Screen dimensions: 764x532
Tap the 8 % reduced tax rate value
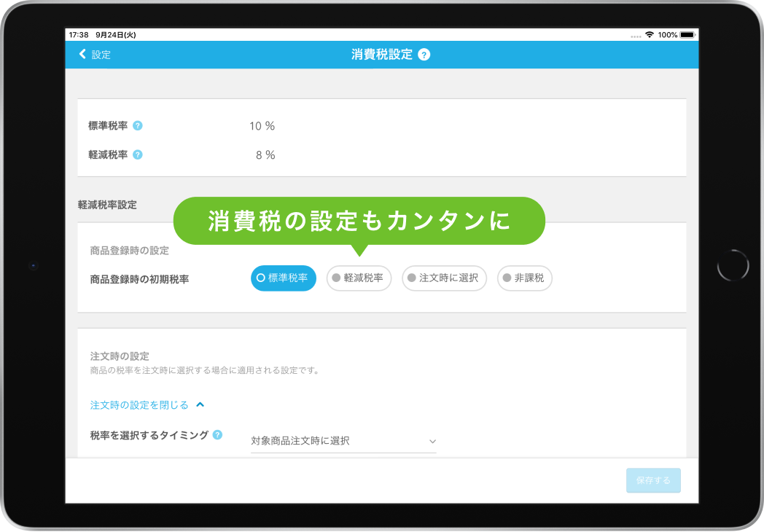[265, 155]
